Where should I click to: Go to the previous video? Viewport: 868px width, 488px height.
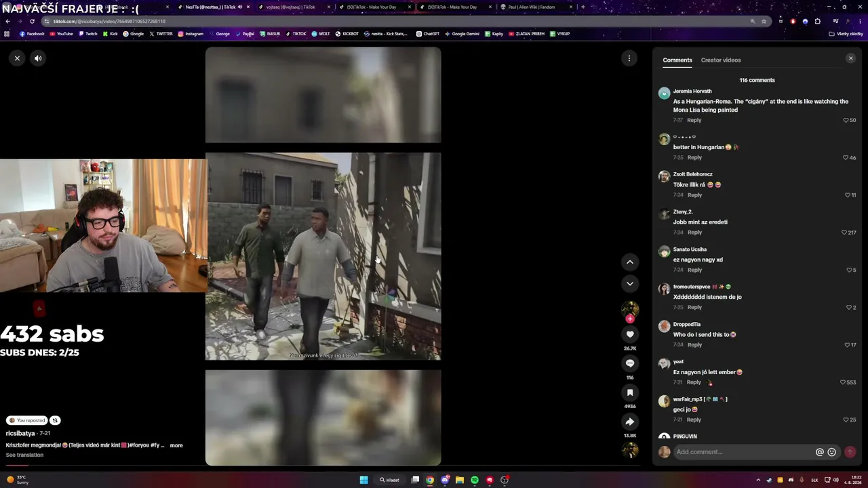click(630, 262)
